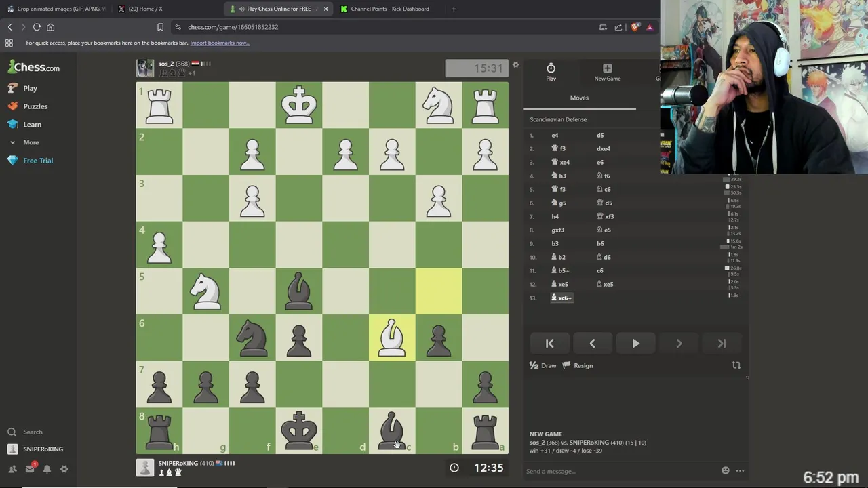
Task: Open chat options three-dots menu
Action: click(740, 471)
